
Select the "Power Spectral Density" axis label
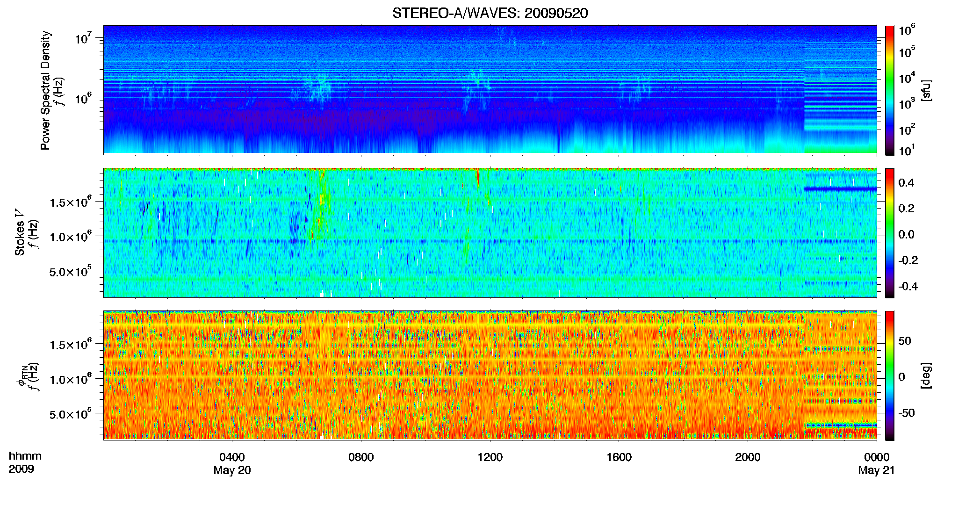45,90
